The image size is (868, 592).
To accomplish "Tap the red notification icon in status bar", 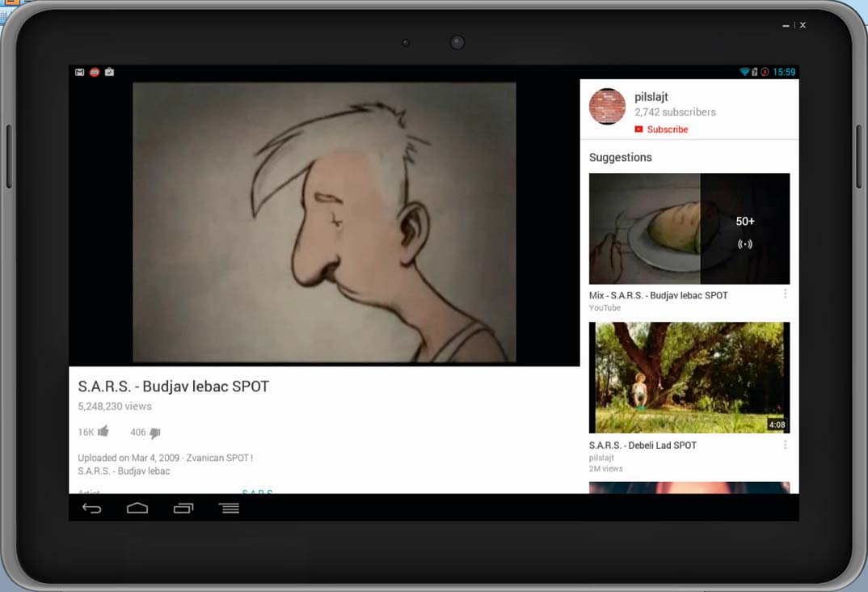I will 95,72.
